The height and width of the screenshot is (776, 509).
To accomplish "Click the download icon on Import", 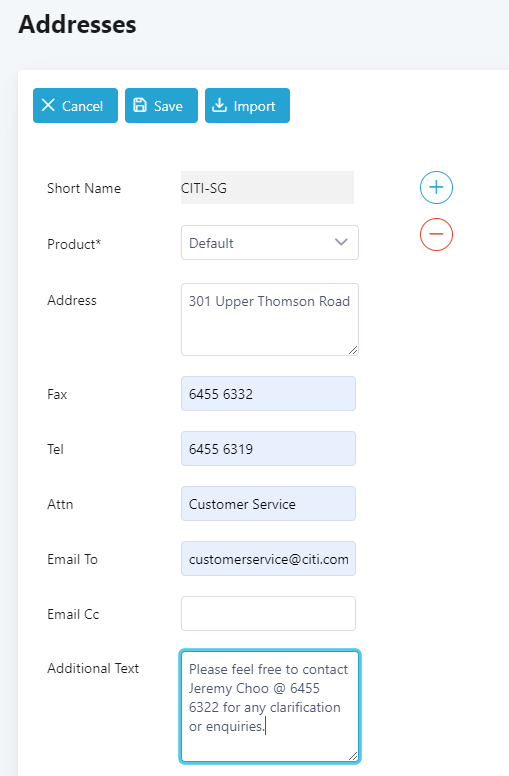I will [x=219, y=105].
